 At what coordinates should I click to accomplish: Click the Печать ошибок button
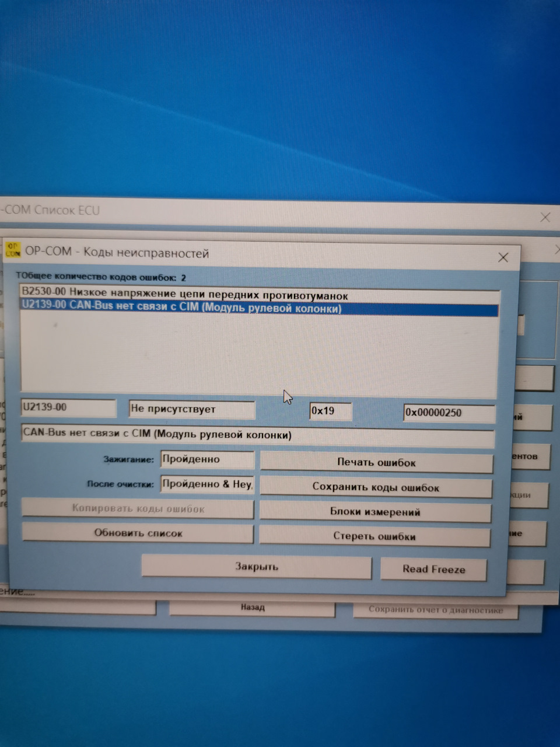click(x=376, y=462)
